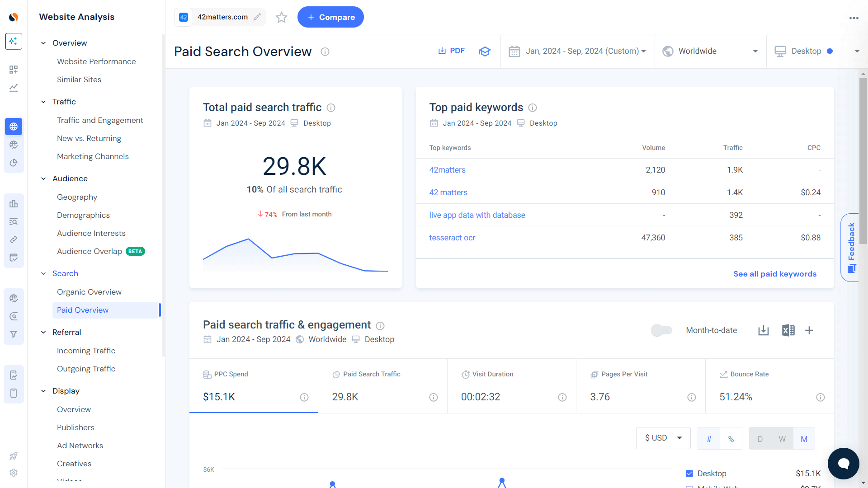Image resolution: width=868 pixels, height=488 pixels.
Task: Open the three-dot more options menu
Action: pos(854,18)
